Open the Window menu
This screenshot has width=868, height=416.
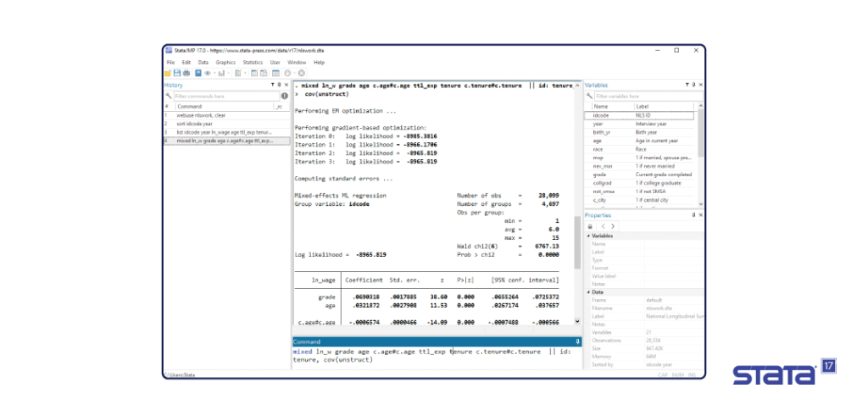pyautogui.click(x=297, y=63)
